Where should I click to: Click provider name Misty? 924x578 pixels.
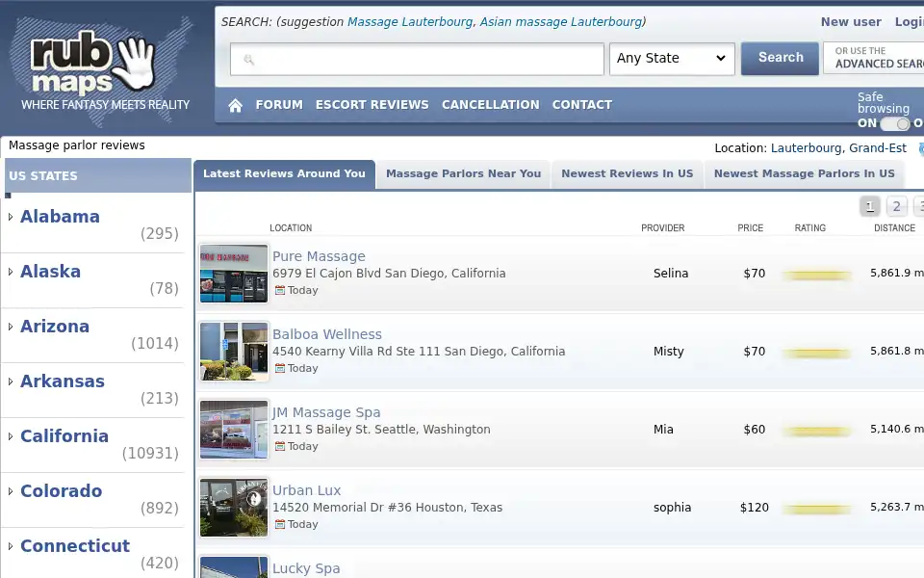pyautogui.click(x=668, y=352)
